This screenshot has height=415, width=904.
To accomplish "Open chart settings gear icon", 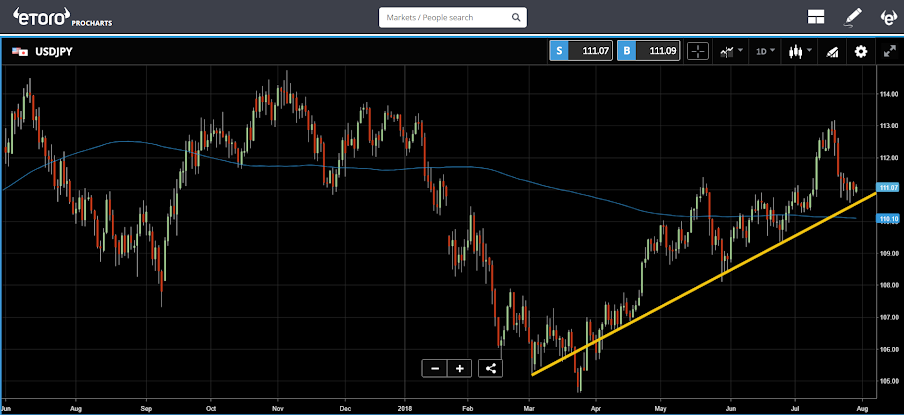I will click(861, 51).
